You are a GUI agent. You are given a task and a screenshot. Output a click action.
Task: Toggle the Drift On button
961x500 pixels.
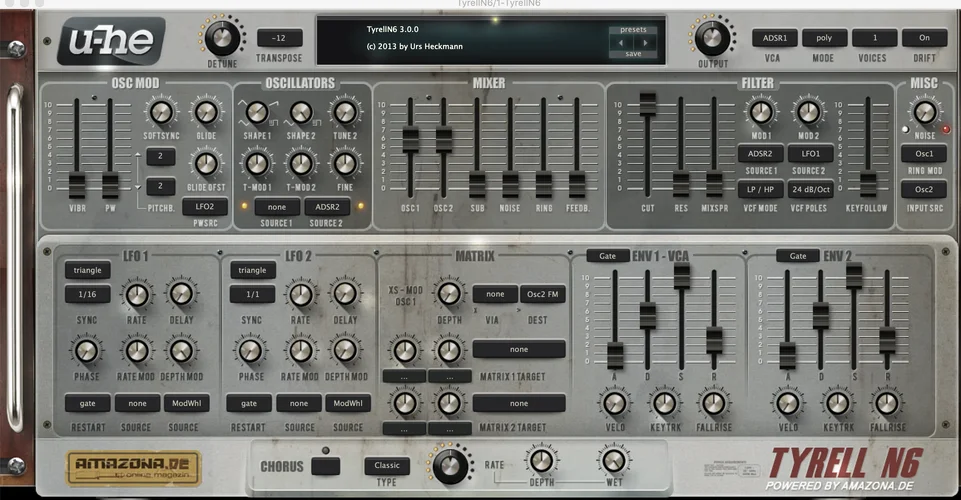coord(924,38)
